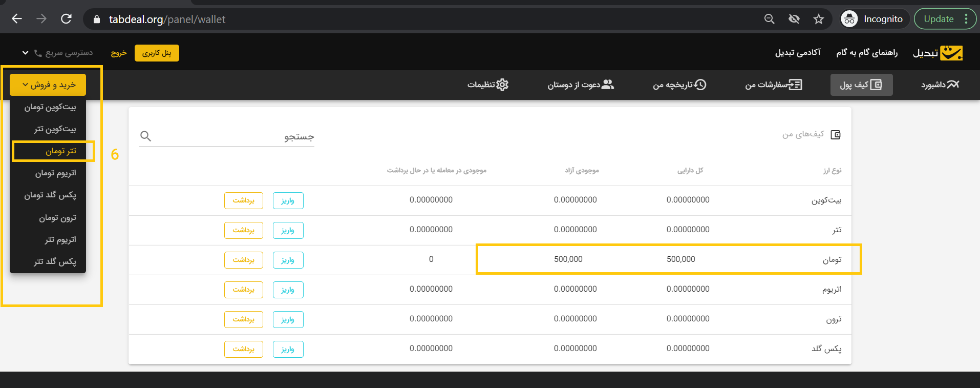
Task: Click the Update browser button
Action: pos(939,19)
